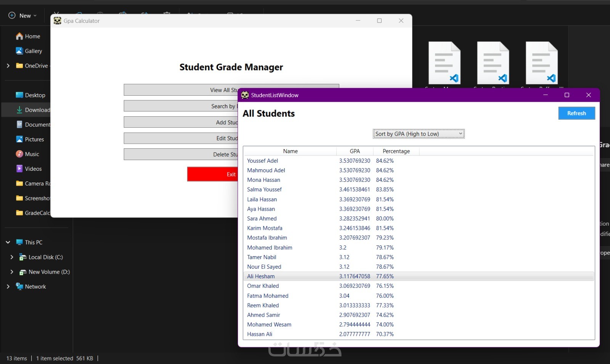Select the Laila Hassan row

pos(419,199)
